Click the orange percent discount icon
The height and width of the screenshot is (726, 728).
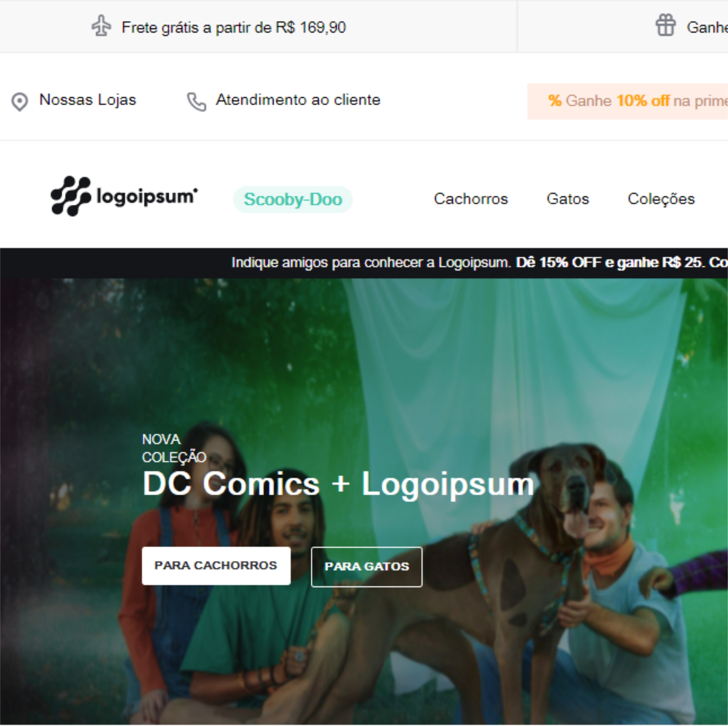coord(555,101)
